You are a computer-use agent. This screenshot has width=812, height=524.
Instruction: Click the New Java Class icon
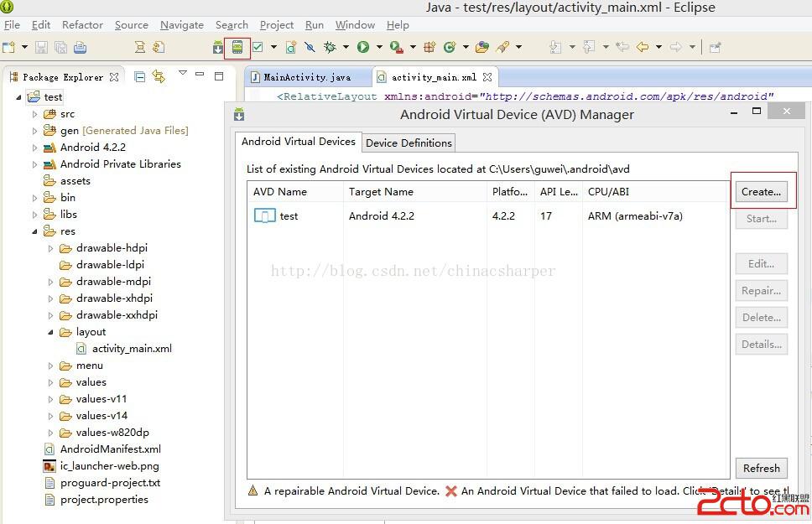point(450,47)
